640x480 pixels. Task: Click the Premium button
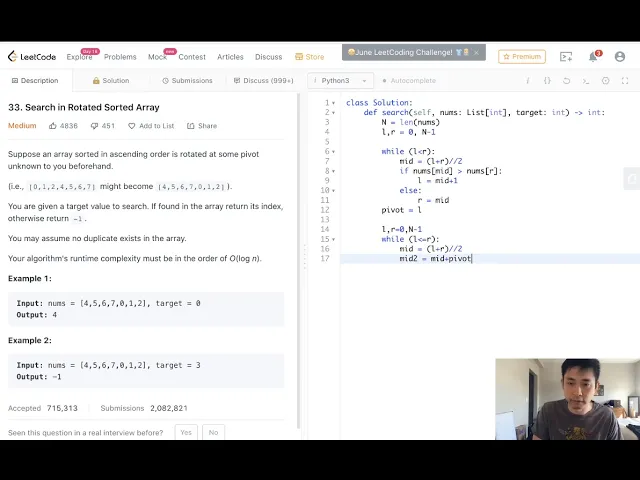(x=522, y=57)
